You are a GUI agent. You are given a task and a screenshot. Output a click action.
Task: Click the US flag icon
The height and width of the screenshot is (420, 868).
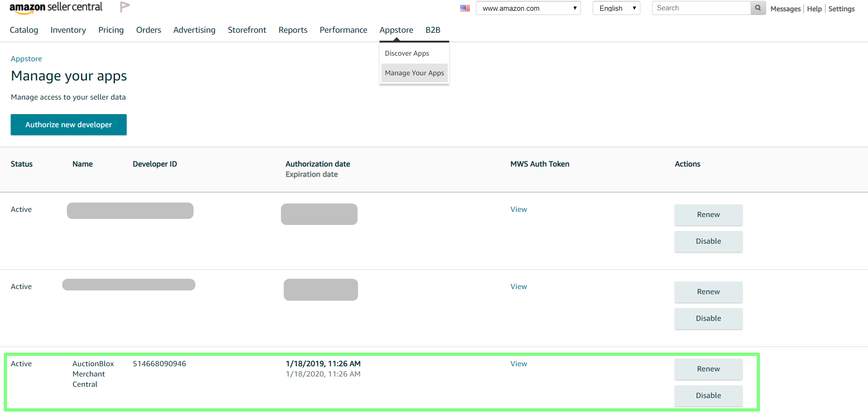(465, 8)
